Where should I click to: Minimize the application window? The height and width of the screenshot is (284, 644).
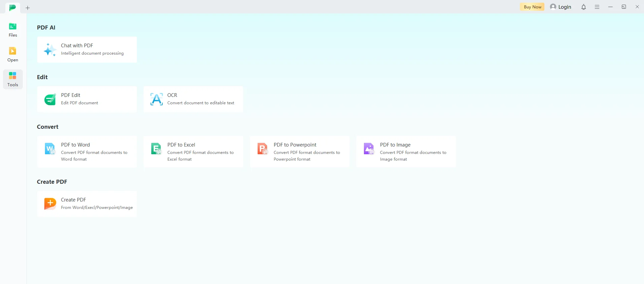coord(610,7)
